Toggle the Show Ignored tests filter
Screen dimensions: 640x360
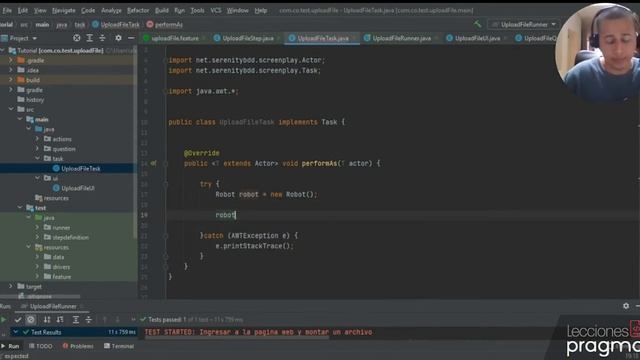[31, 320]
